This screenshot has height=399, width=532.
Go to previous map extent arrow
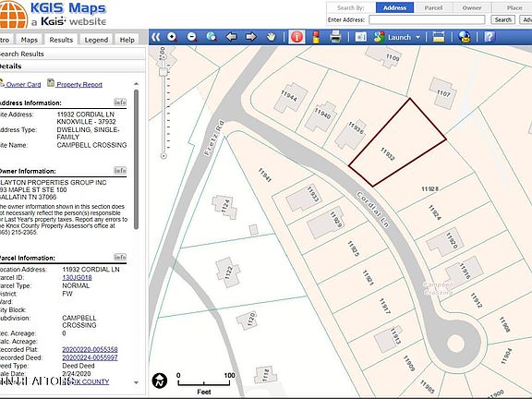tap(231, 37)
